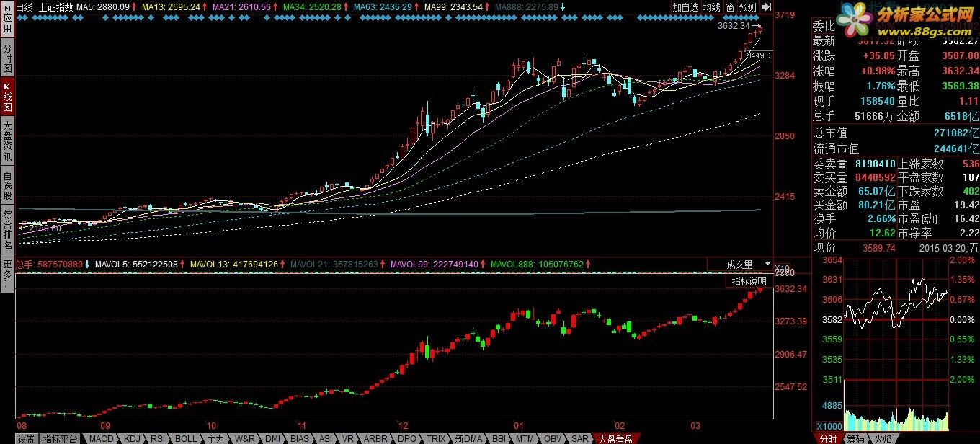Click the MA5: 2880.09 indicator value

(103, 6)
